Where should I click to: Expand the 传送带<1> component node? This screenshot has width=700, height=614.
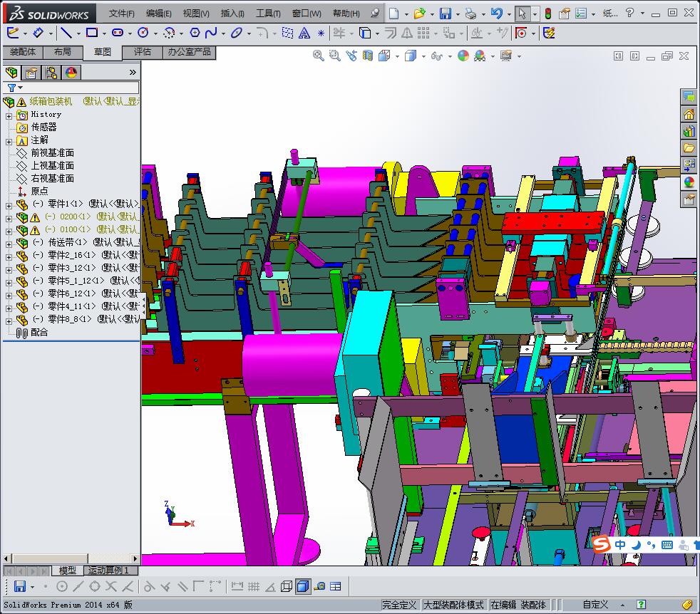tap(9, 243)
